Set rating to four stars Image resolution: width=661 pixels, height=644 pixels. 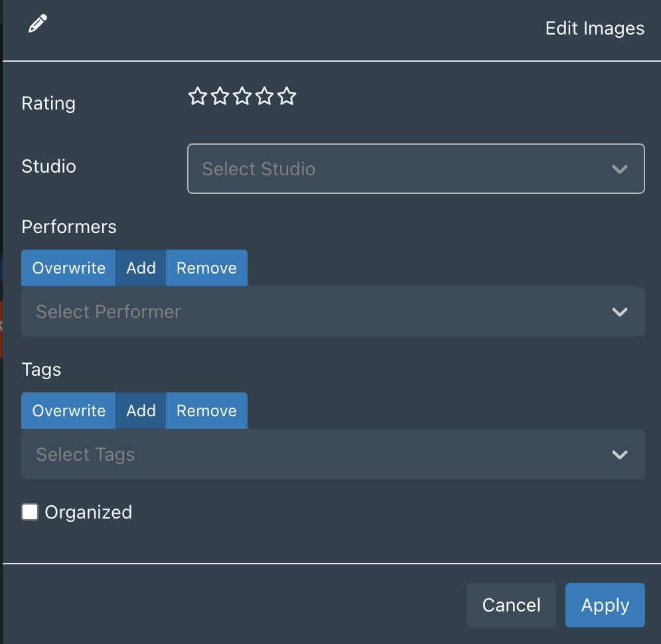pos(264,96)
